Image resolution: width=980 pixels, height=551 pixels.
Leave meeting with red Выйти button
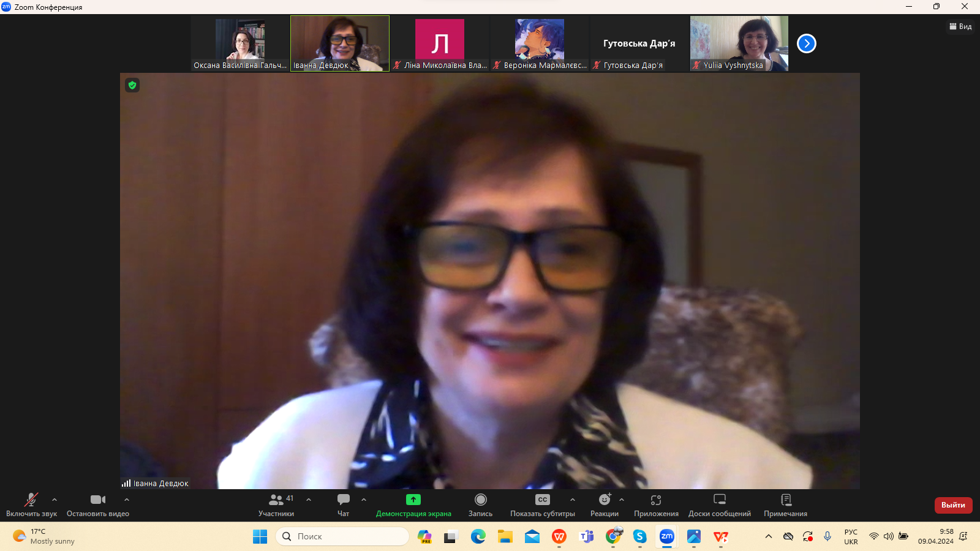tap(953, 505)
